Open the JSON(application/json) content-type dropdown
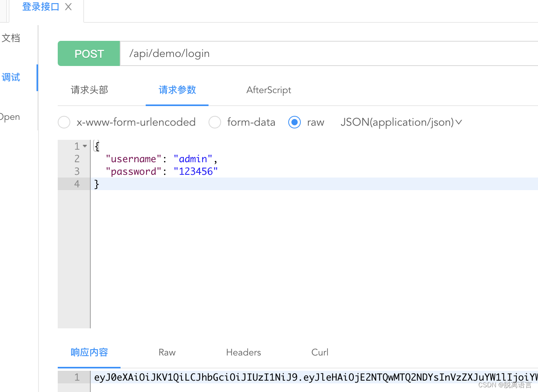The height and width of the screenshot is (392, 538). pos(401,122)
